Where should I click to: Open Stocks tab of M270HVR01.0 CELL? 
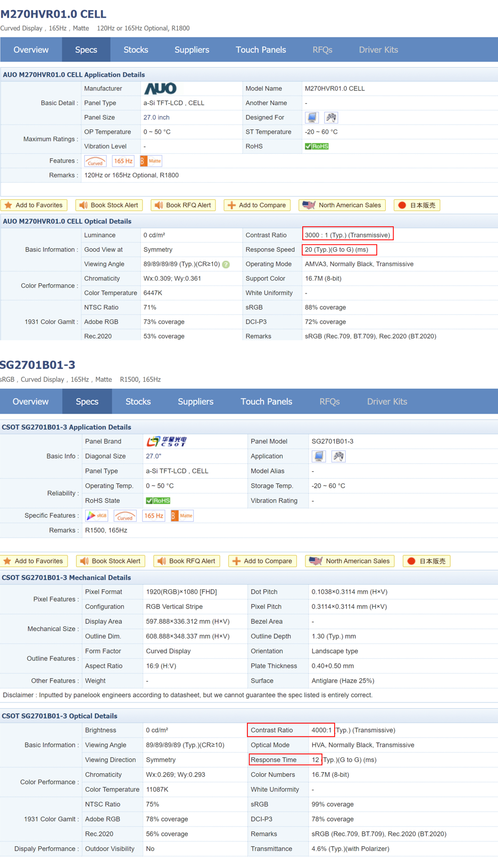[136, 50]
